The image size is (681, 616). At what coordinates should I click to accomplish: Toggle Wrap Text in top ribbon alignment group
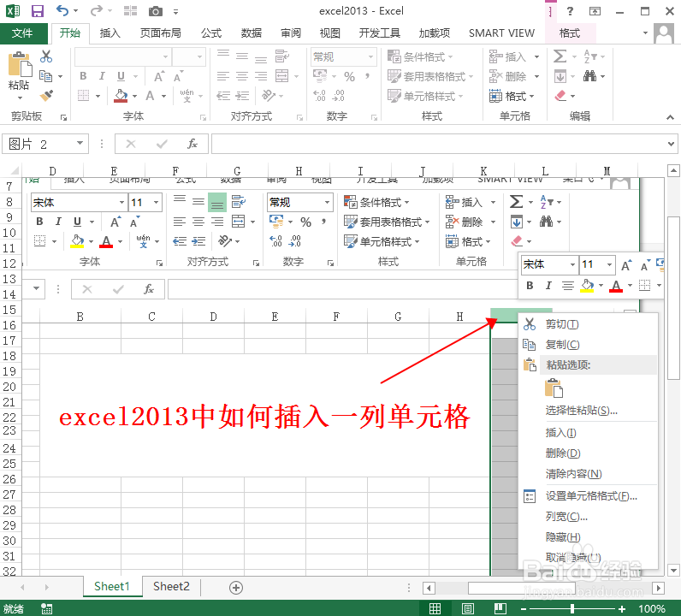281,56
